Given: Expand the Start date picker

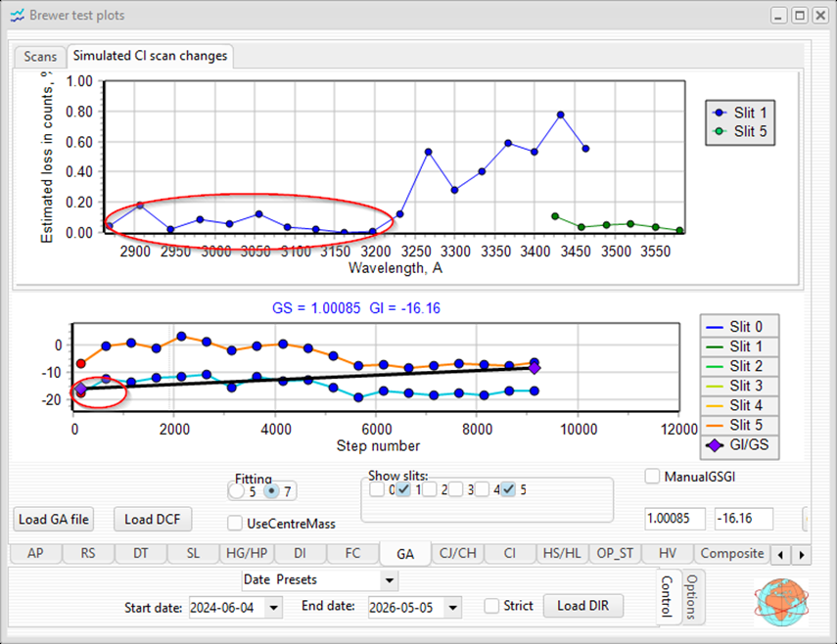Looking at the screenshot, I should [x=274, y=608].
